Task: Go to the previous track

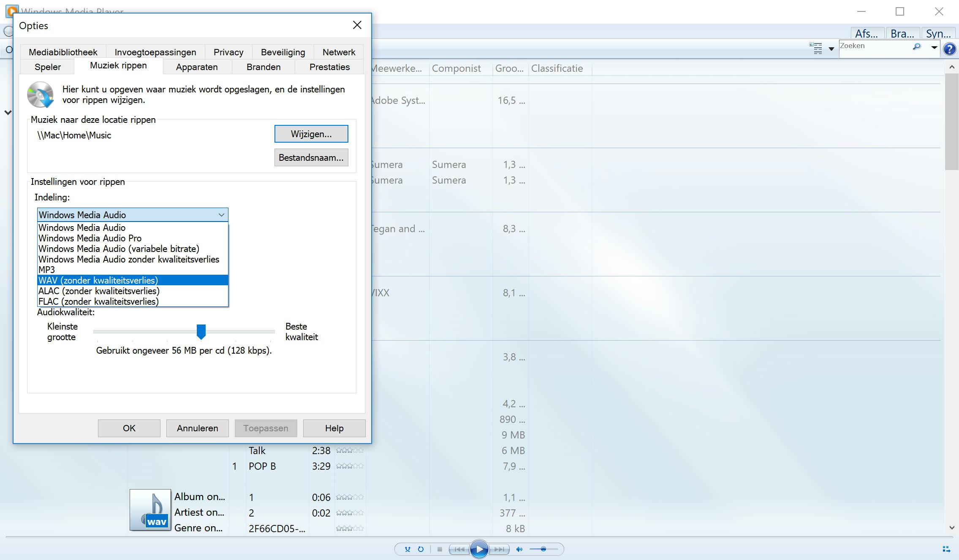Action: (459, 549)
